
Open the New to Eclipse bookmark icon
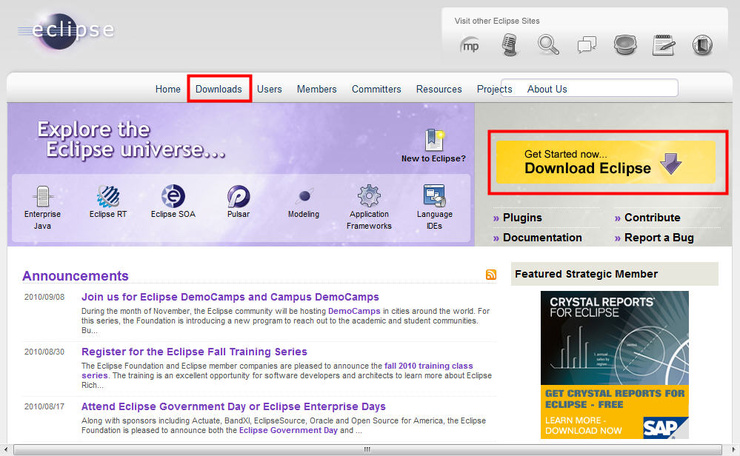click(x=433, y=140)
